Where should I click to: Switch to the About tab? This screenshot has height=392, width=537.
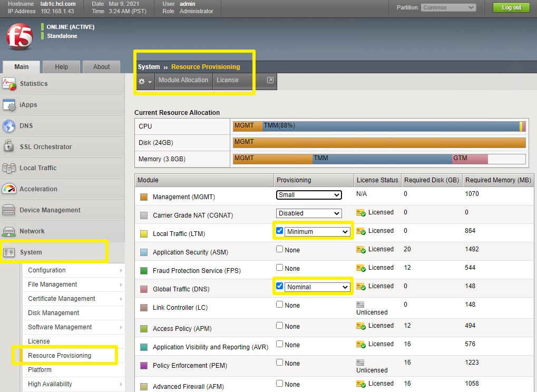pyautogui.click(x=101, y=67)
